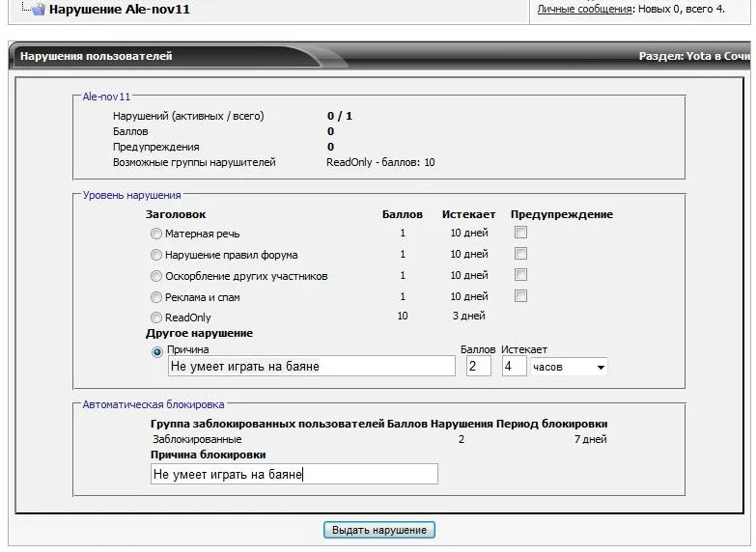Click the Баллов points input field

[478, 367]
